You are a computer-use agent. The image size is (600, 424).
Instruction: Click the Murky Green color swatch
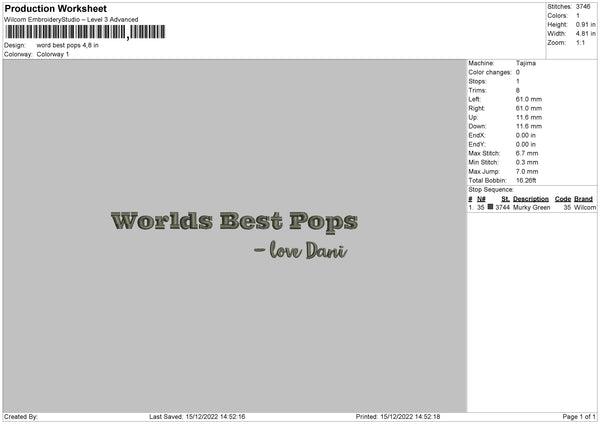[x=490, y=207]
